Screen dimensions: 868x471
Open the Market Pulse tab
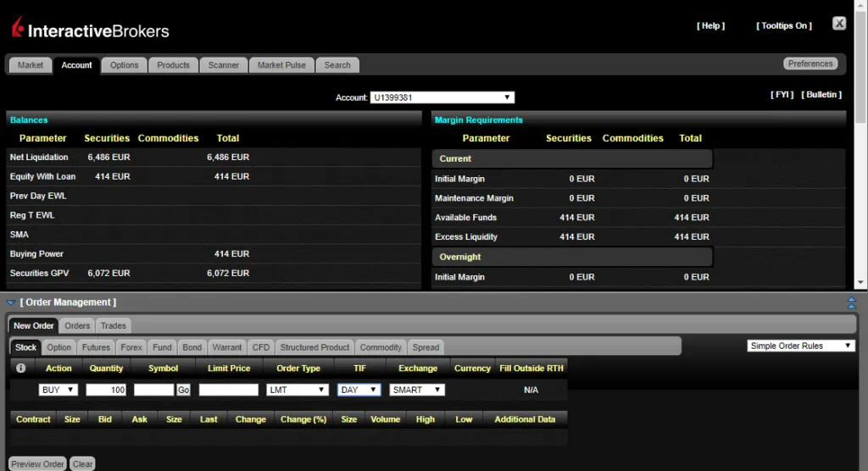(x=281, y=65)
